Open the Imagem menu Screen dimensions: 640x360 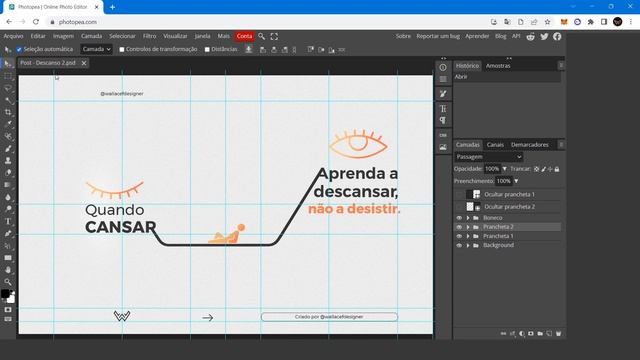coord(63,36)
